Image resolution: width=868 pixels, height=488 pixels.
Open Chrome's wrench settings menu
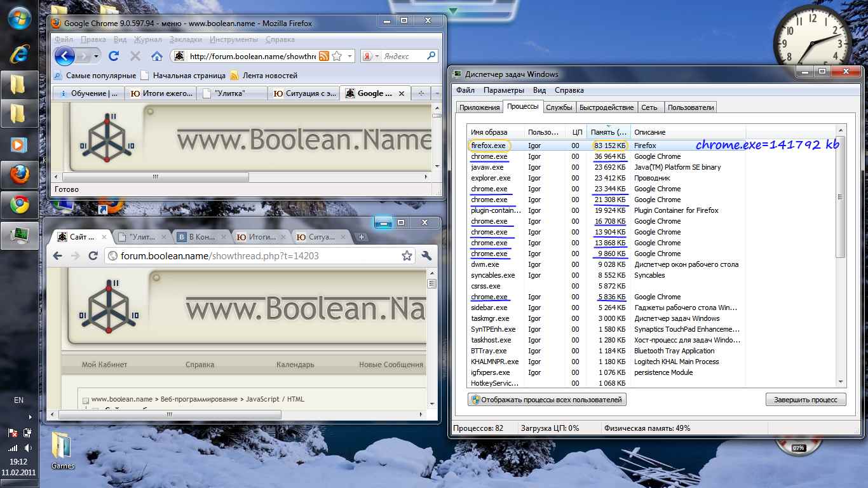coord(426,255)
